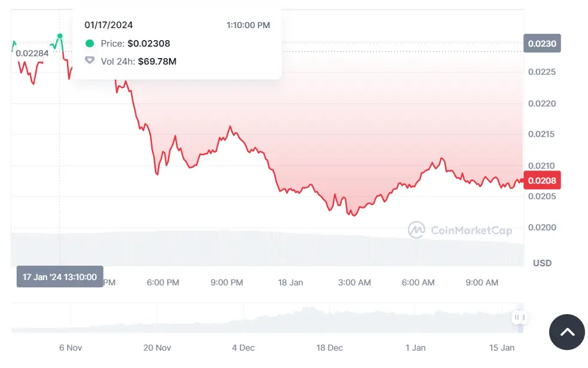
Task: Click the USD currency label
Action: click(x=542, y=263)
